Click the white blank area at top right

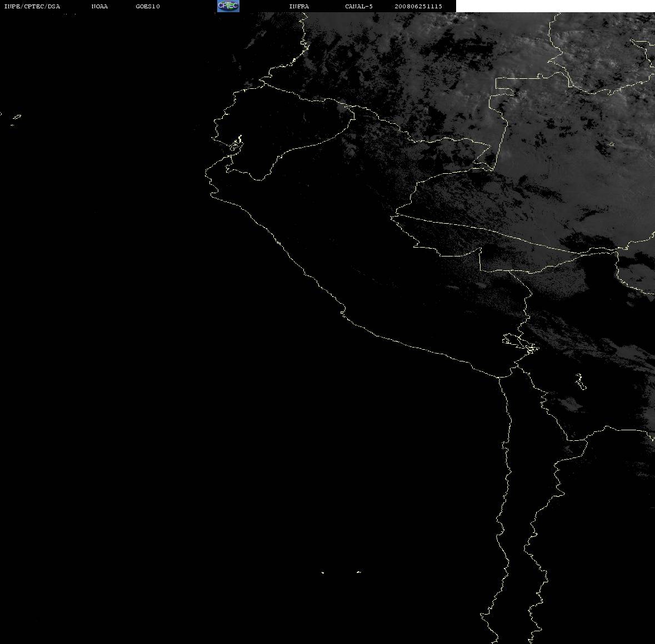(x=555, y=6)
